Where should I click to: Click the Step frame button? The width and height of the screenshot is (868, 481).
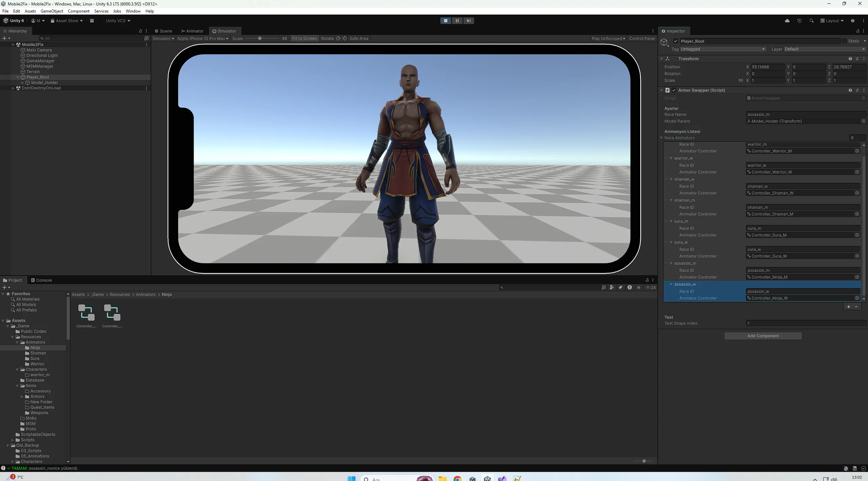click(468, 21)
